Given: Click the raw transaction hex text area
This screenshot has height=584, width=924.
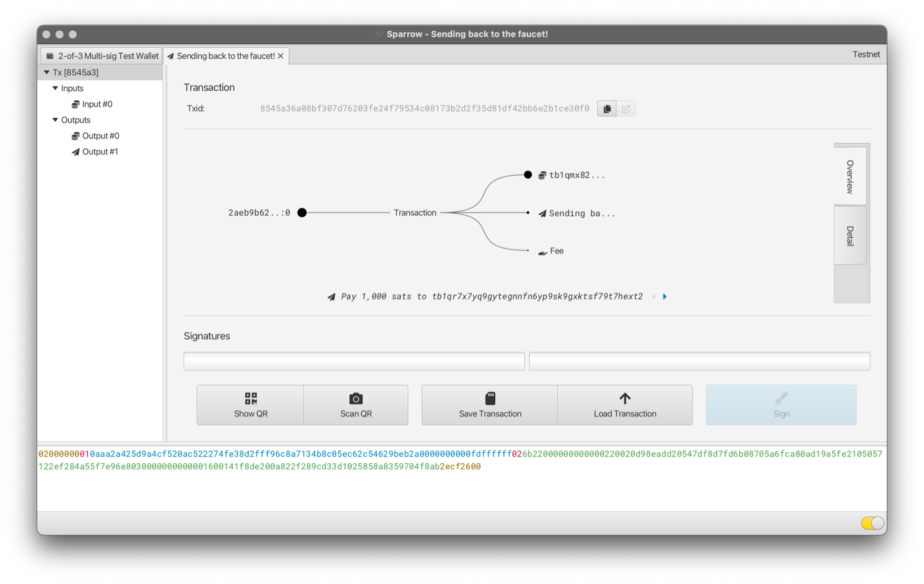Looking at the screenshot, I should (x=462, y=478).
